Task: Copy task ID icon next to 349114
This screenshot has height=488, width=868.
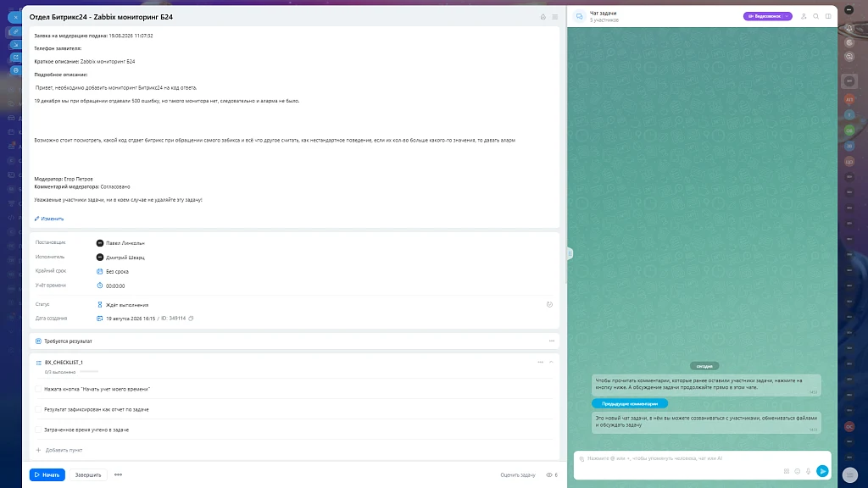Action: tap(191, 319)
